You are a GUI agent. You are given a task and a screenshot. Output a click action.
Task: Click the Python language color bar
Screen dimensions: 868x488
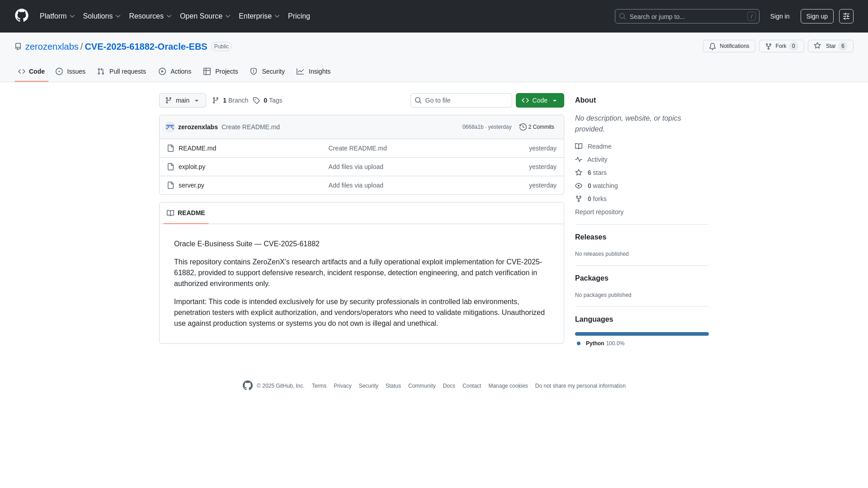tap(642, 334)
